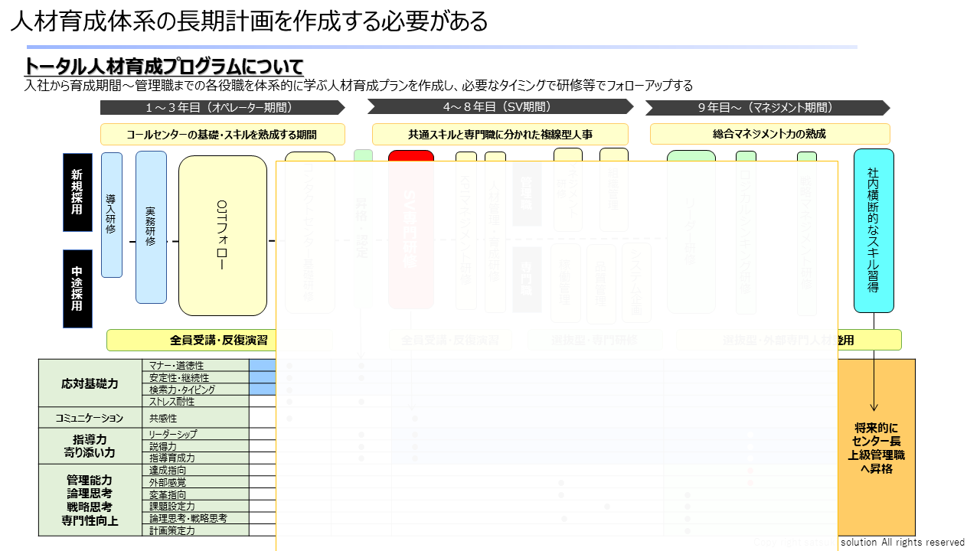Select the 導入研修 blue box
Image resolution: width=980 pixels, height=551 pixels.
(x=112, y=215)
